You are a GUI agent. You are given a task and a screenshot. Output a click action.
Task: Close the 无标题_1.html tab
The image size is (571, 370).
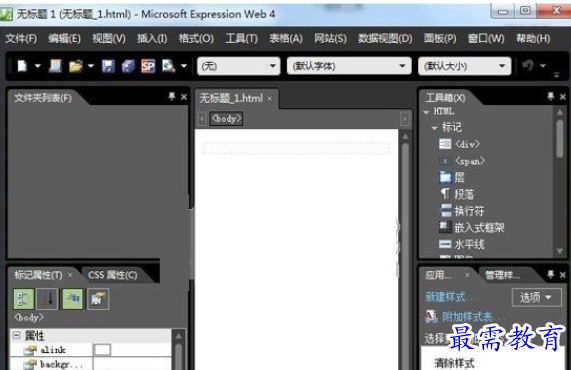[x=269, y=99]
